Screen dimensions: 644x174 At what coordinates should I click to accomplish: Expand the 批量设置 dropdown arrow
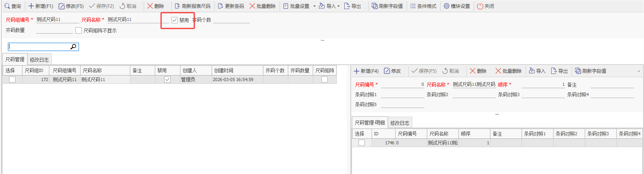click(x=314, y=6)
